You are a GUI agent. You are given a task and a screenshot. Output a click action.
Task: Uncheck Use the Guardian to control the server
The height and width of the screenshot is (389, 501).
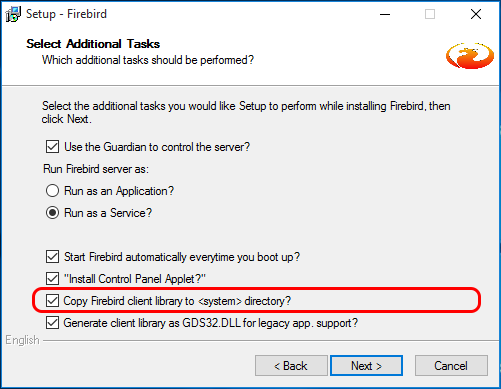click(52, 147)
